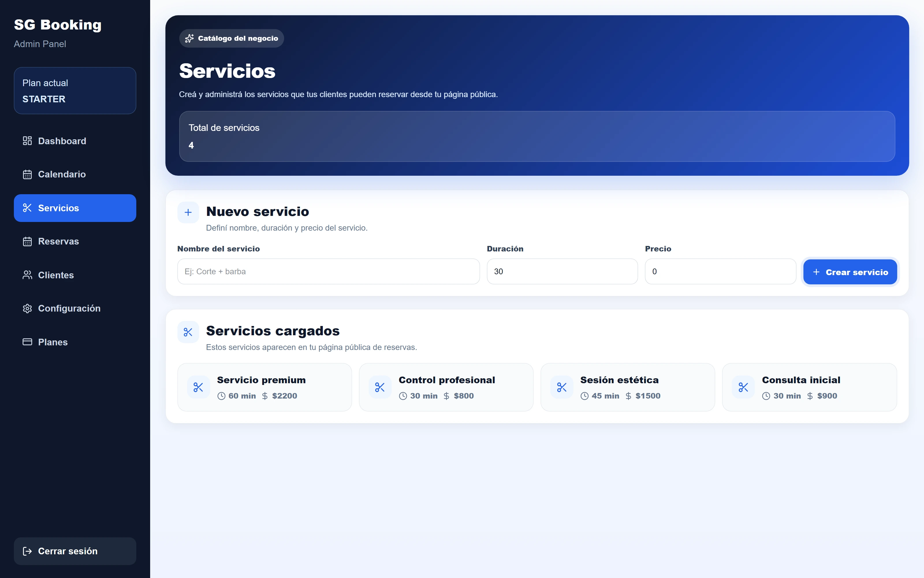The image size is (924, 578).
Task: Click the Catálogo del negocio badge
Action: [231, 38]
